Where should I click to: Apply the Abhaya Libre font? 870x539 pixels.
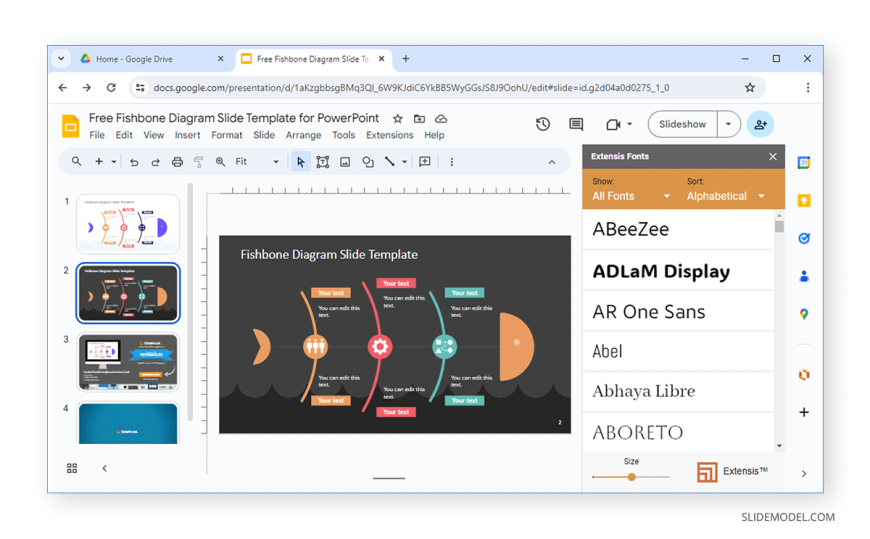pos(678,391)
